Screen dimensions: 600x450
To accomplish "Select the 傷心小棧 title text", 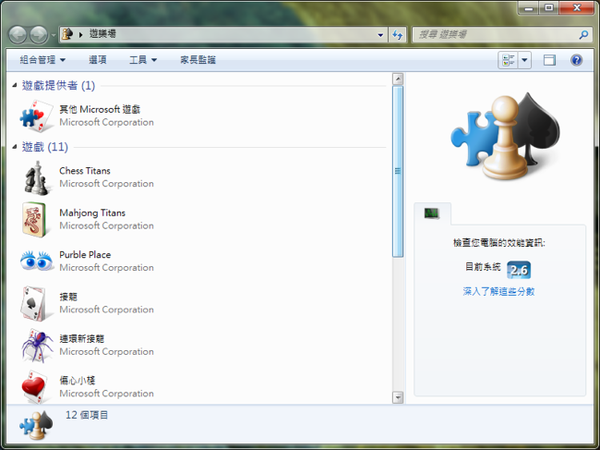I will [77, 380].
